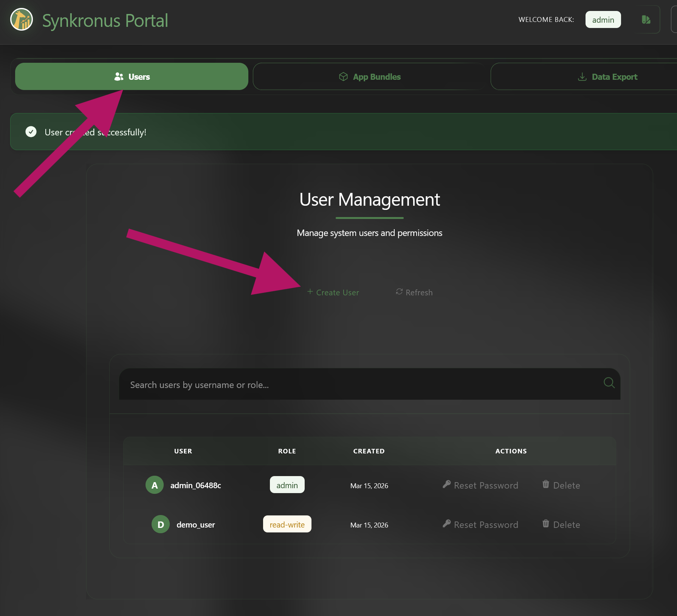The image size is (677, 616).
Task: Delete the demo_user account
Action: 561,524
